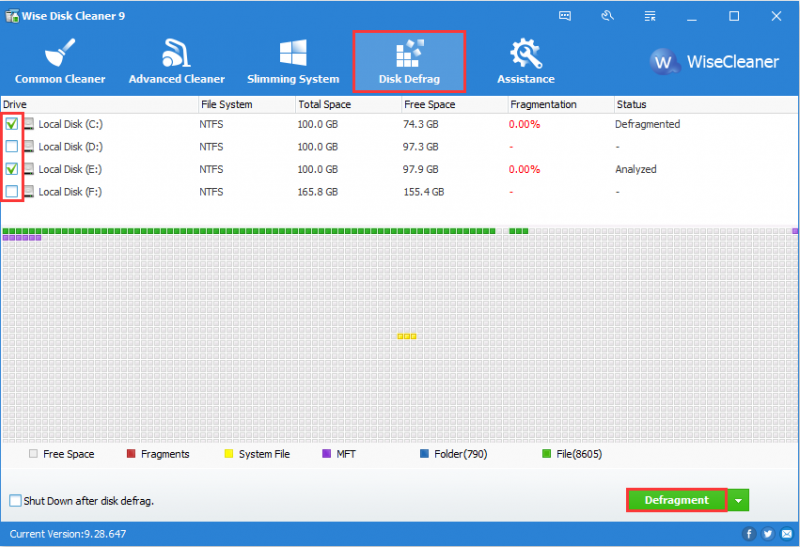800x547 pixels.
Task: Click the Drive column header
Action: 99,105
